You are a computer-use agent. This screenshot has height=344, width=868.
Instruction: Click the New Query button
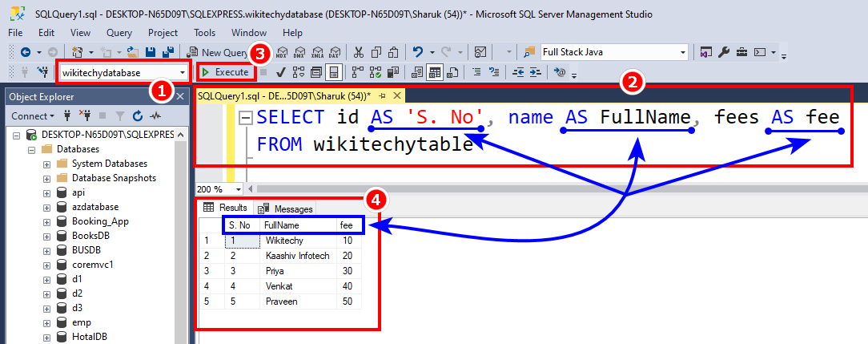point(216,52)
